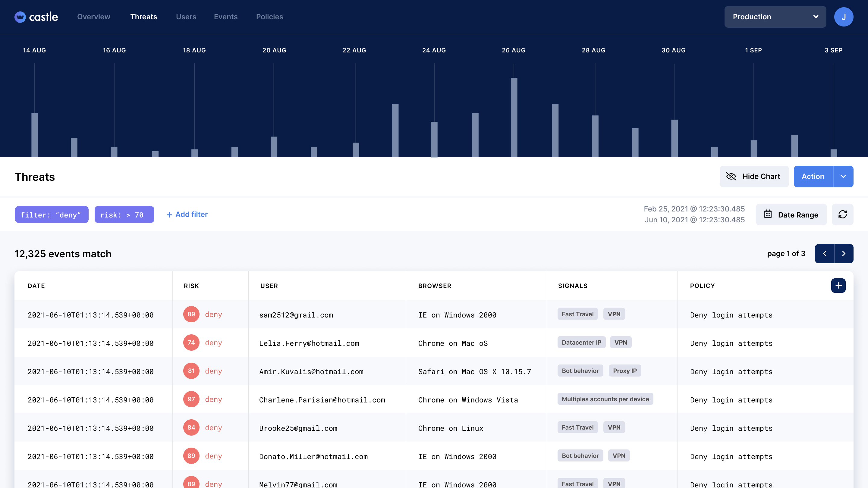This screenshot has width=868, height=488.
Task: Toggle the risk > 70 filter chip
Action: click(124, 214)
